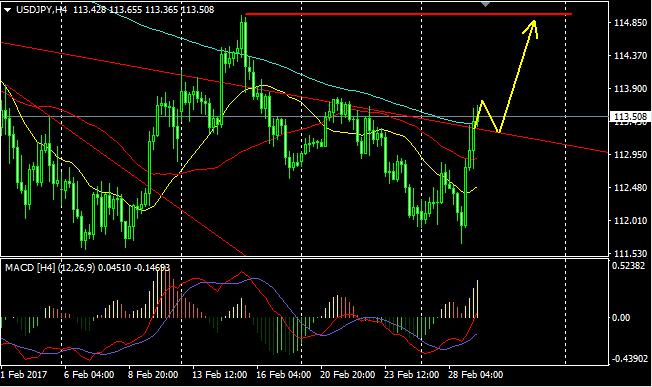Click the 1 Feb 2017 date label
652x387 pixels.
click(x=24, y=375)
